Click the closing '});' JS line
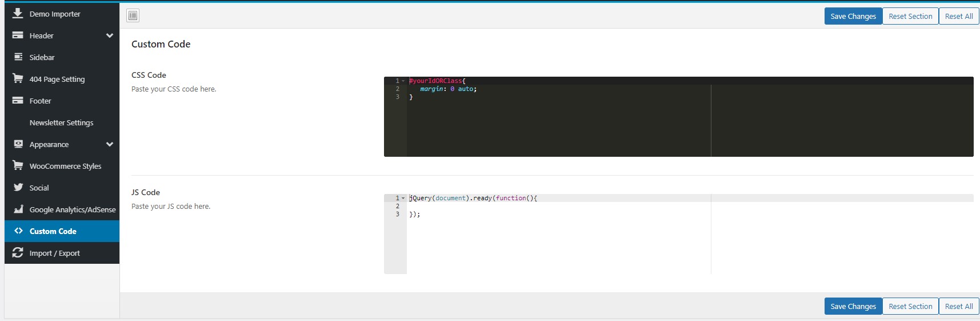The height and width of the screenshot is (321, 980). click(414, 214)
